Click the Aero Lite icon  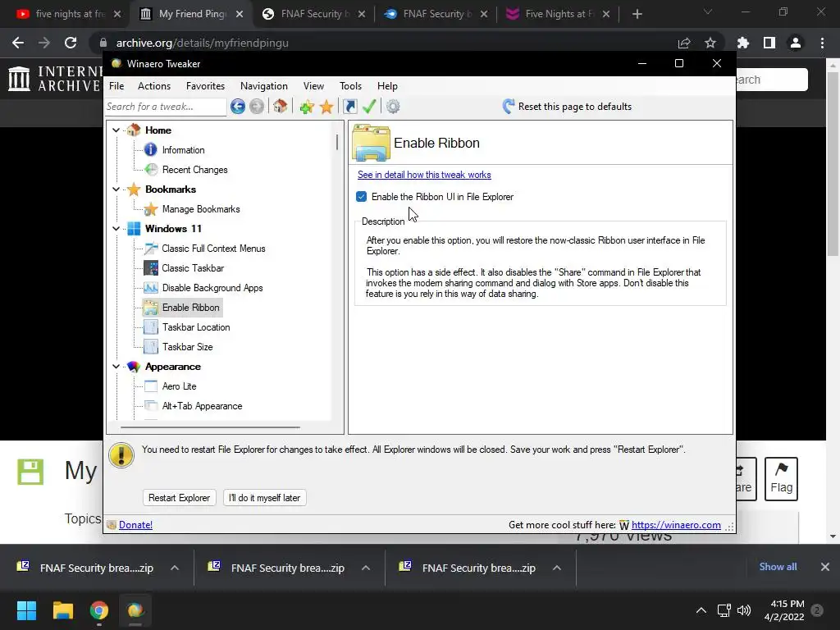point(151,386)
